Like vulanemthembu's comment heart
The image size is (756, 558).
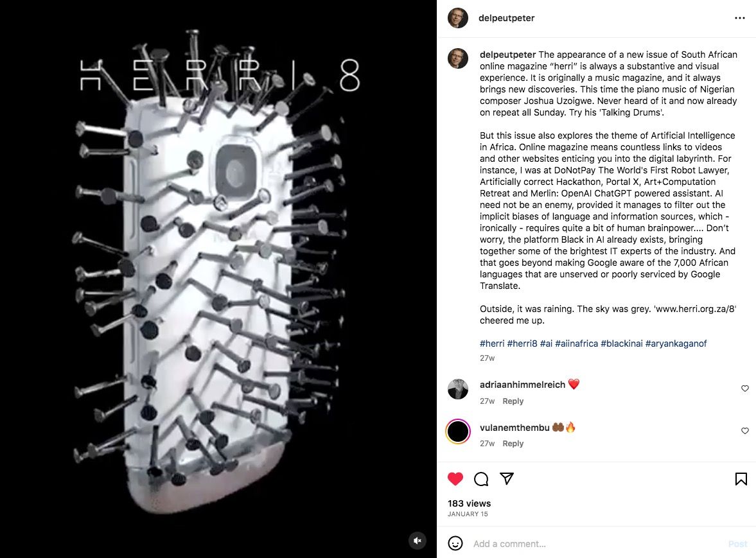[745, 431]
